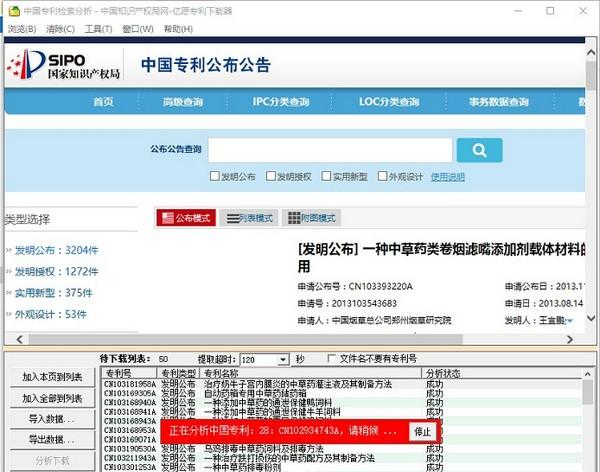Click the 专利名称 column header
Viewport: 600px width, 472px height.
pyautogui.click(x=310, y=373)
